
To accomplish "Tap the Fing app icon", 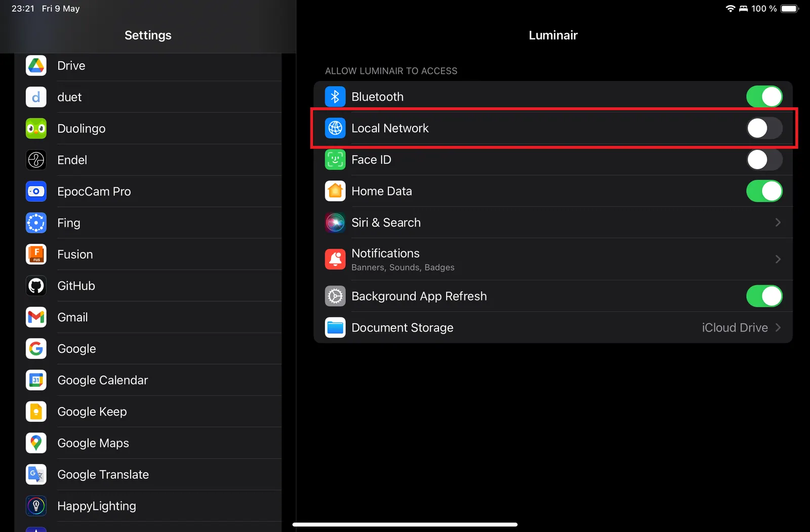I will point(36,223).
